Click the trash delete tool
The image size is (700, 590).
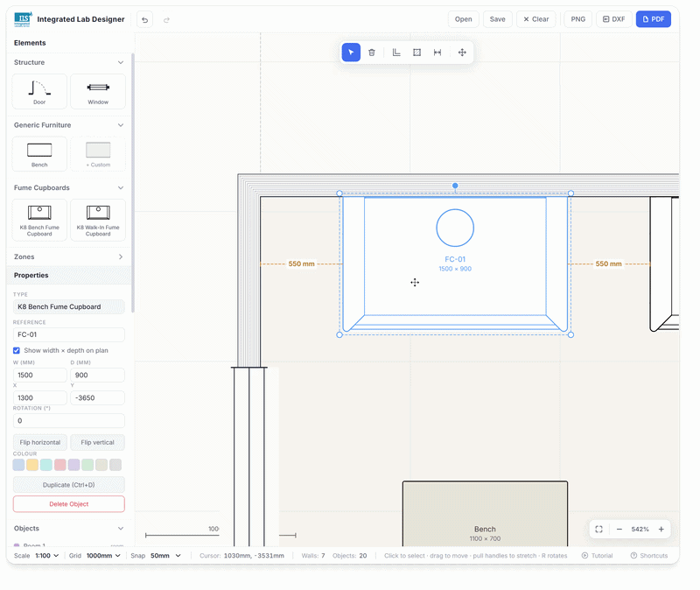[371, 53]
